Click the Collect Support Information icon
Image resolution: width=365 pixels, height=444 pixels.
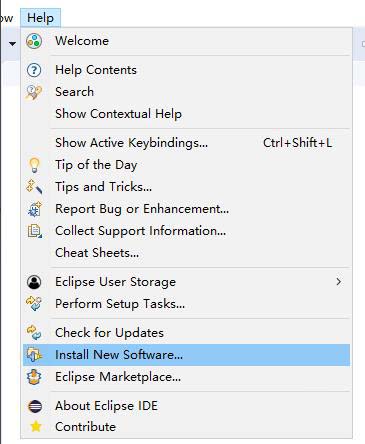tap(34, 231)
